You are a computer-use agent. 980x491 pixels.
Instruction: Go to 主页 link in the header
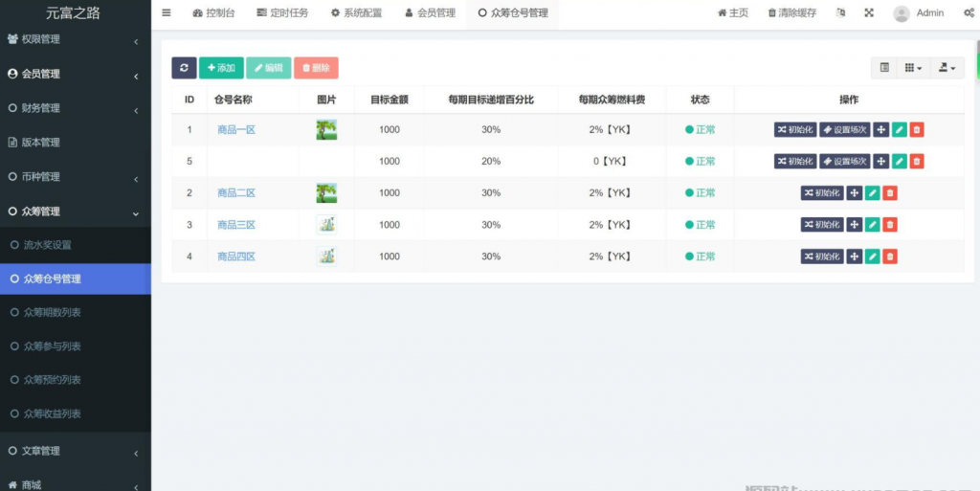point(732,13)
